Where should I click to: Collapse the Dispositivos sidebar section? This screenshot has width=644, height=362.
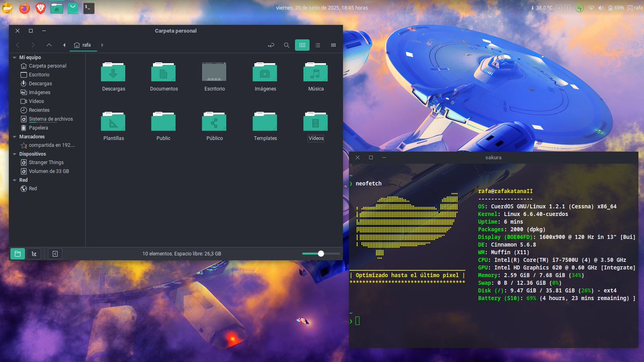point(14,154)
